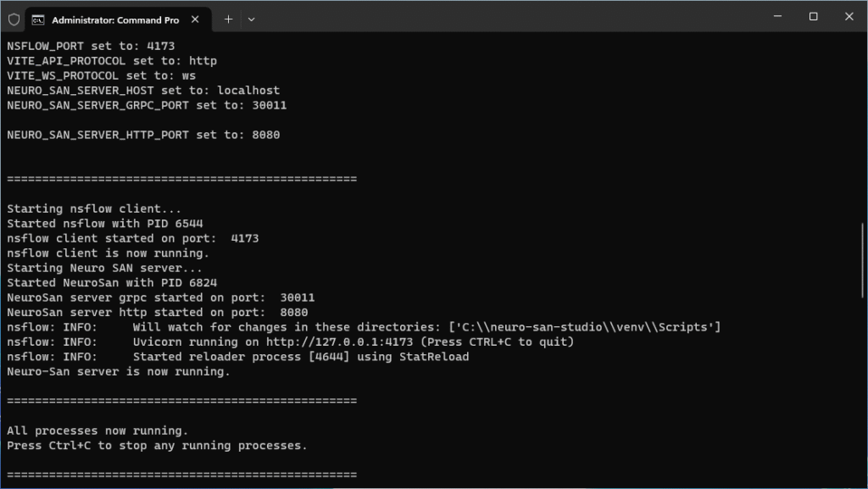The height and width of the screenshot is (489, 868).
Task: Click the 'Started nsflow with PID 6544' line
Action: [x=104, y=224]
